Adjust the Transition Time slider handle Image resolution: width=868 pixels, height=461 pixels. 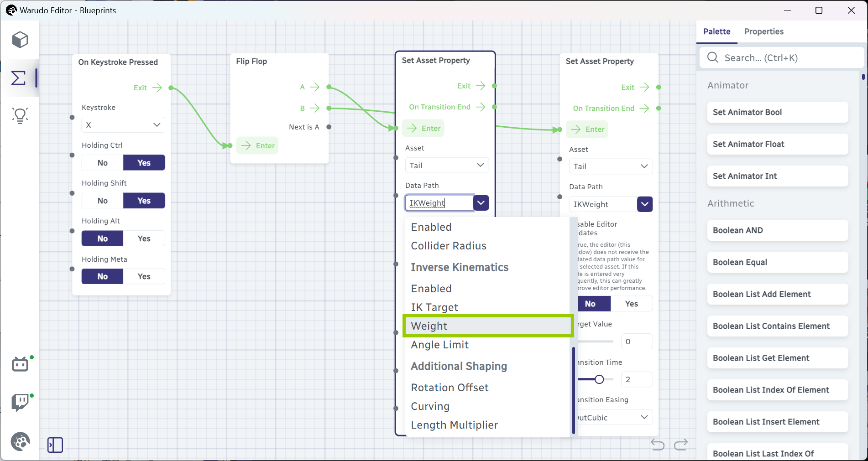(599, 379)
